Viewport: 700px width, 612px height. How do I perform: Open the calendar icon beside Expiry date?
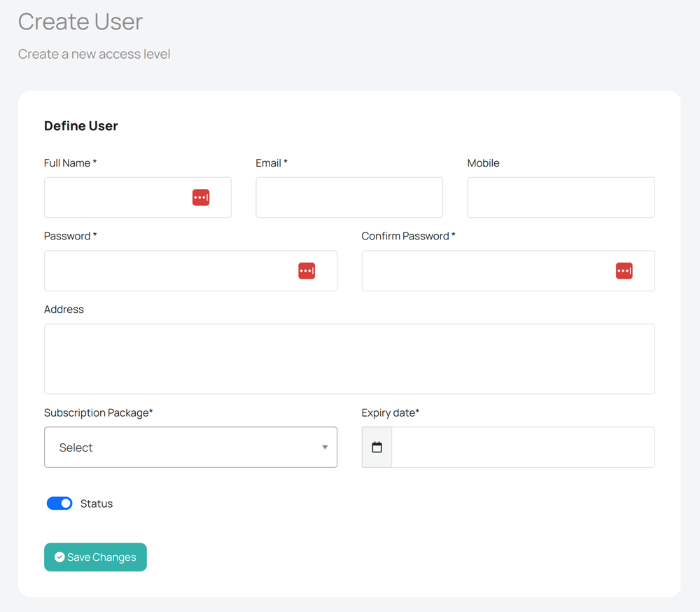click(377, 447)
